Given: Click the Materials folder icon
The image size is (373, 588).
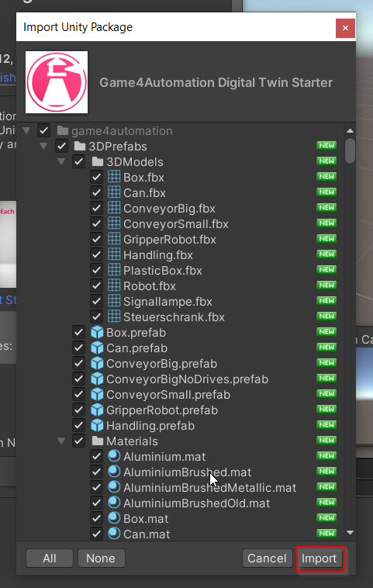Looking at the screenshot, I should point(98,441).
